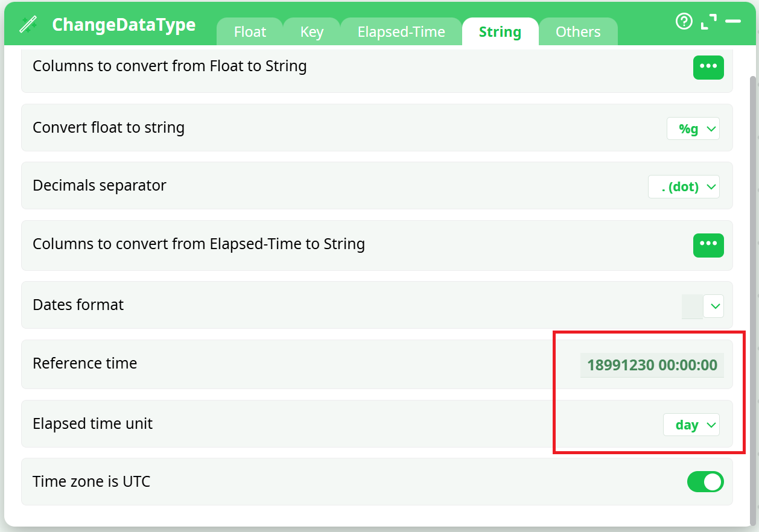Open column picker for Elapsed-Time to String

tap(708, 245)
